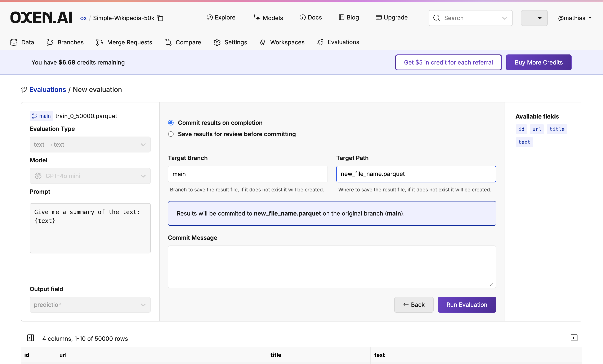Click the copy repository name icon
Viewport: 603px width, 364px height.
click(160, 18)
